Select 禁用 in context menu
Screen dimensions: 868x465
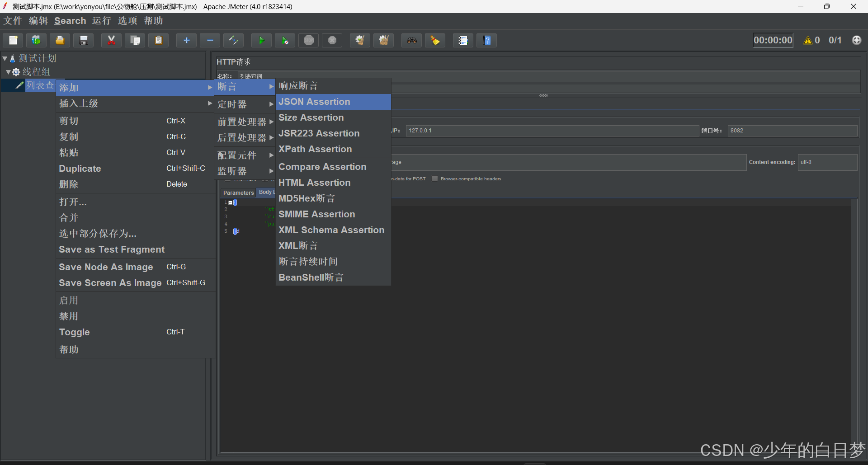(135, 316)
